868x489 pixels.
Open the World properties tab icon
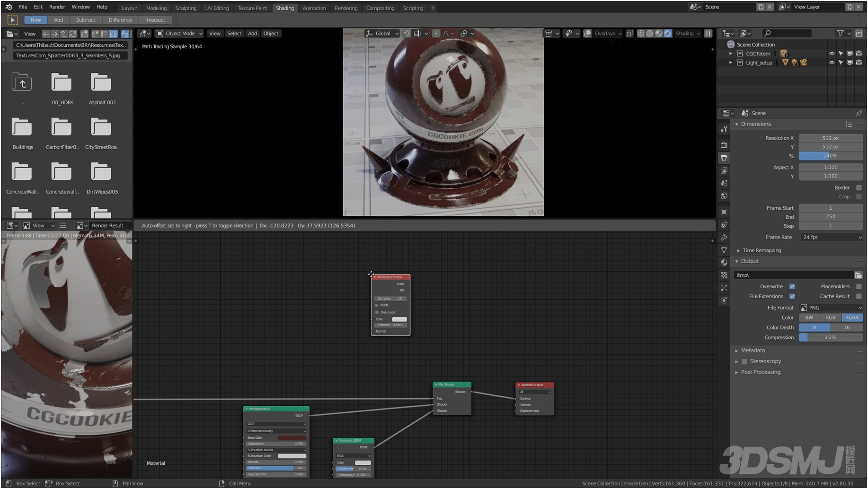pos(724,196)
